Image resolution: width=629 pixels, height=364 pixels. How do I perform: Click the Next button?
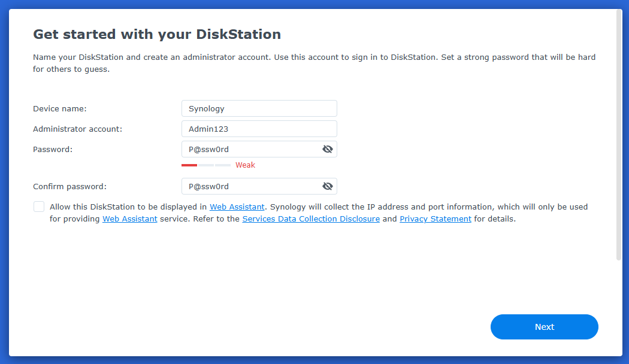[x=544, y=327]
